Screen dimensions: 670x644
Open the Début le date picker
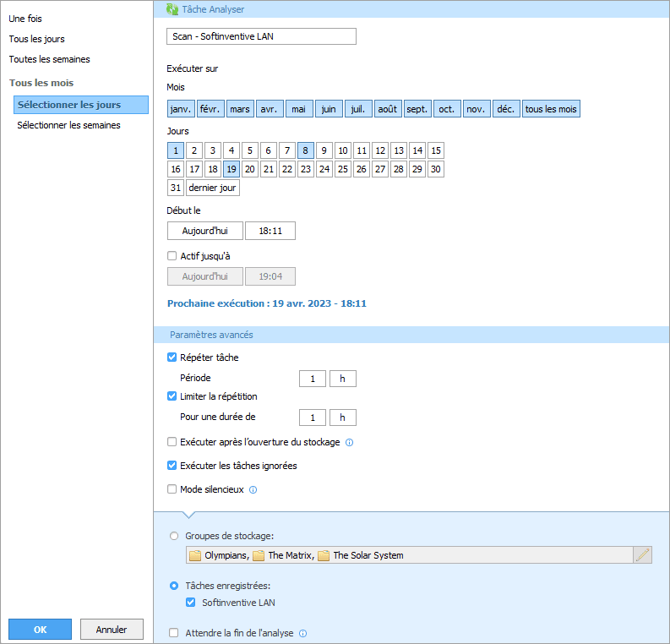tap(205, 231)
